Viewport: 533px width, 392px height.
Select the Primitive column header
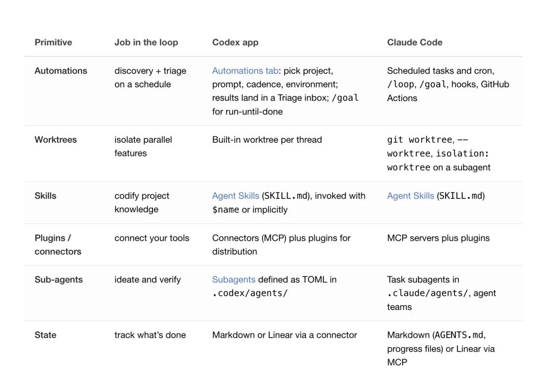(x=53, y=42)
